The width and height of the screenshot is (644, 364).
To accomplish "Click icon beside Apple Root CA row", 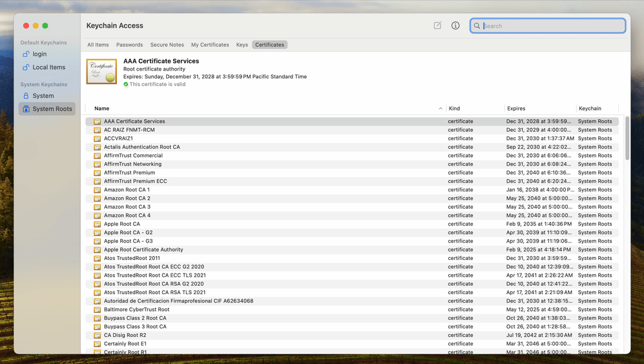I will pyautogui.click(x=97, y=224).
